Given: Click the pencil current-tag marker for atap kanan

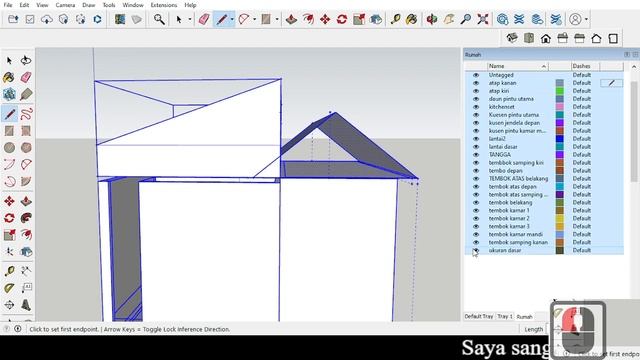Looking at the screenshot, I should 611,83.
